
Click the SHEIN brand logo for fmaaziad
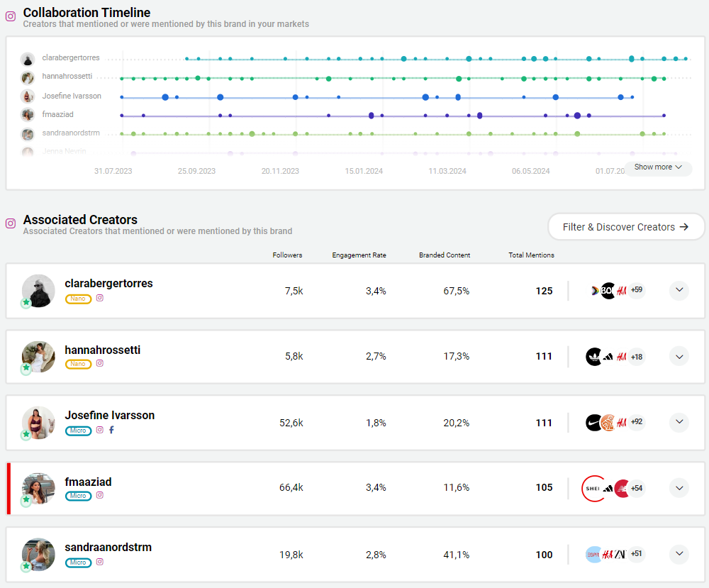click(591, 488)
